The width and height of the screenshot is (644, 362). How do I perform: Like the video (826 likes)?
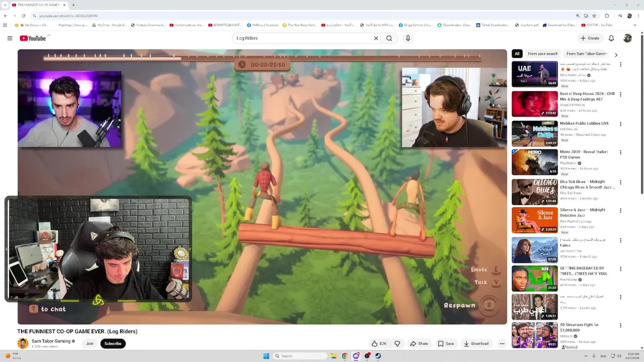click(x=379, y=343)
